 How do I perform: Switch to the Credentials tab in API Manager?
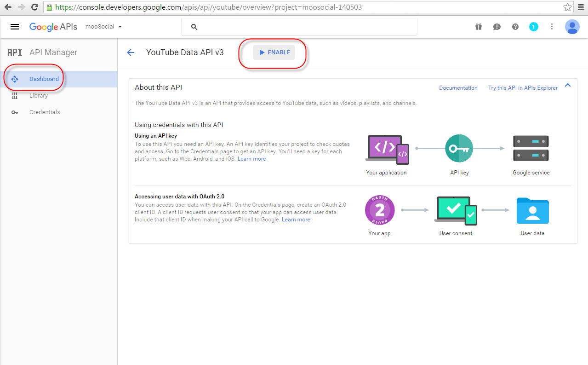tap(45, 112)
